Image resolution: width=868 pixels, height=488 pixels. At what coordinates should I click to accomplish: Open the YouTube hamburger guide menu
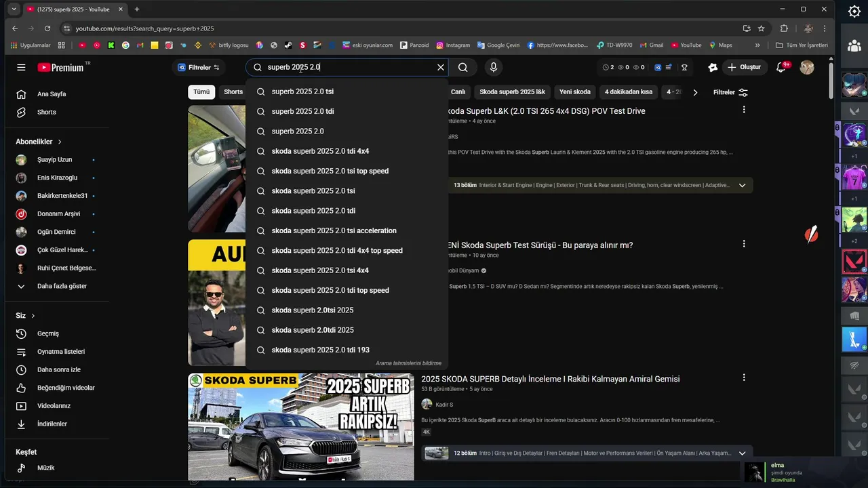(x=21, y=67)
